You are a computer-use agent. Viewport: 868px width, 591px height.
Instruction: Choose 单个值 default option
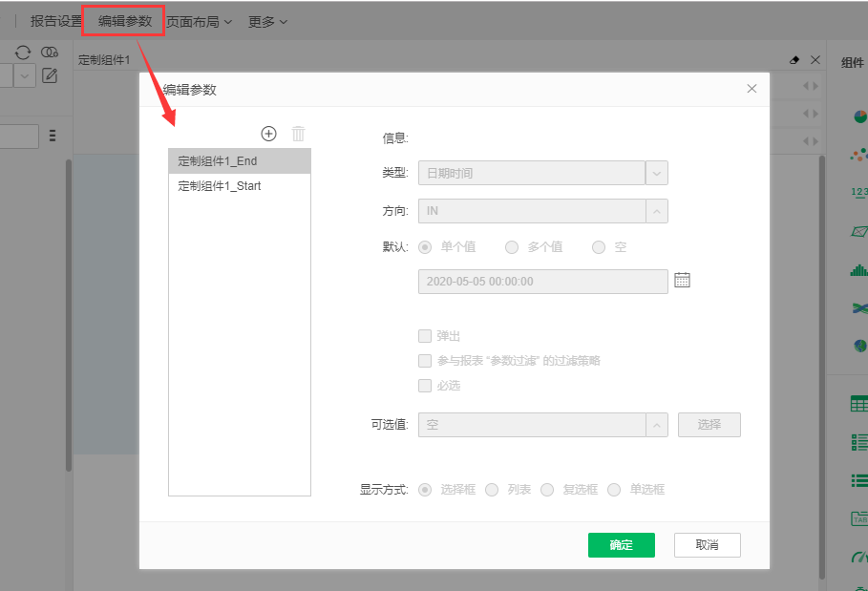pyautogui.click(x=425, y=246)
